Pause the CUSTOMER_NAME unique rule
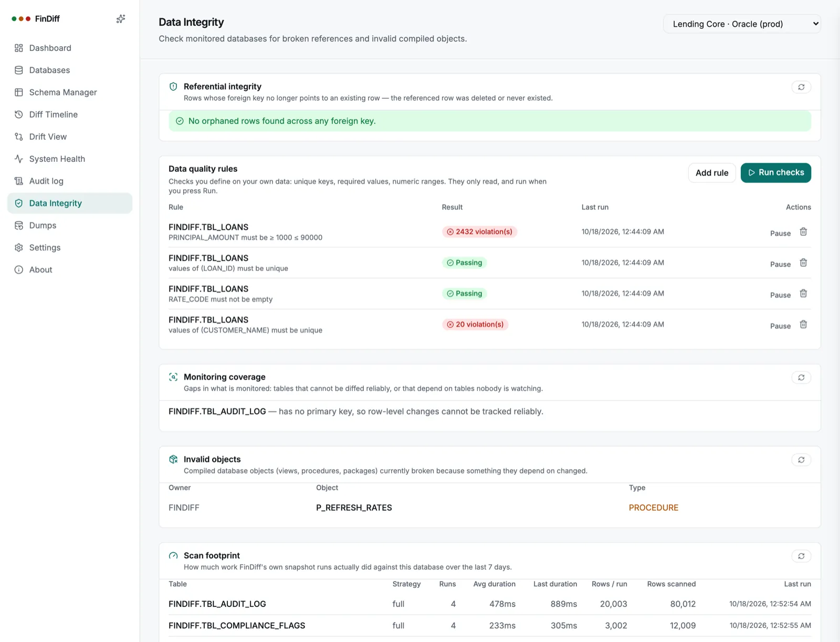Image resolution: width=840 pixels, height=642 pixels. [x=780, y=326]
